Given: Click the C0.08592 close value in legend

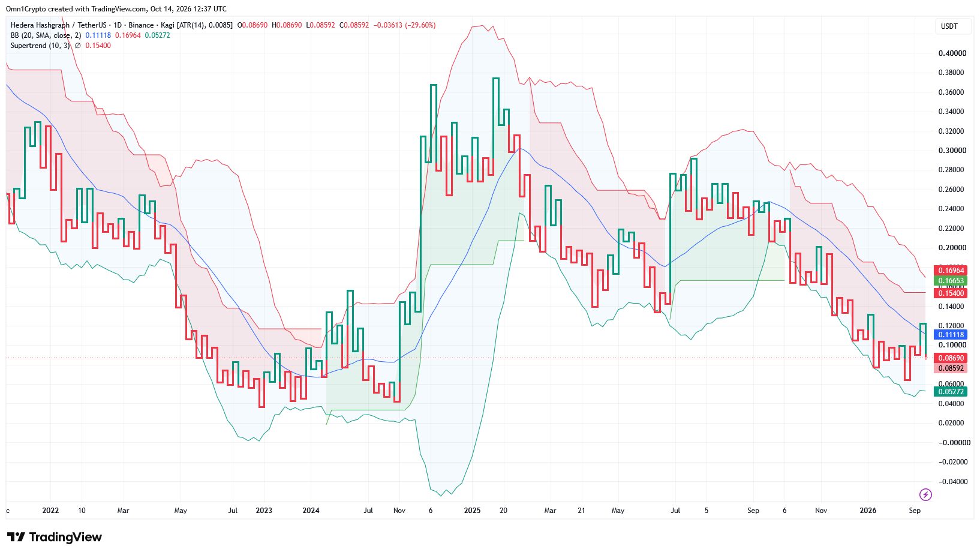Looking at the screenshot, I should pos(354,25).
